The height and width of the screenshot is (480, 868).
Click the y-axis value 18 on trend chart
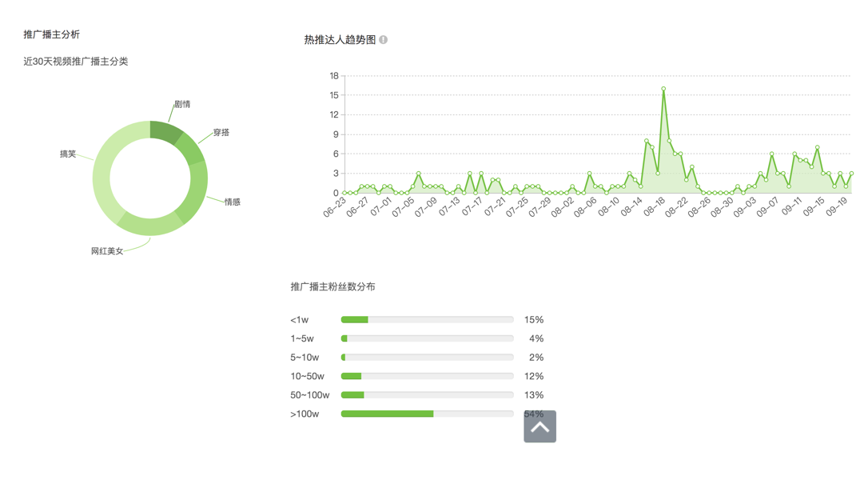336,76
